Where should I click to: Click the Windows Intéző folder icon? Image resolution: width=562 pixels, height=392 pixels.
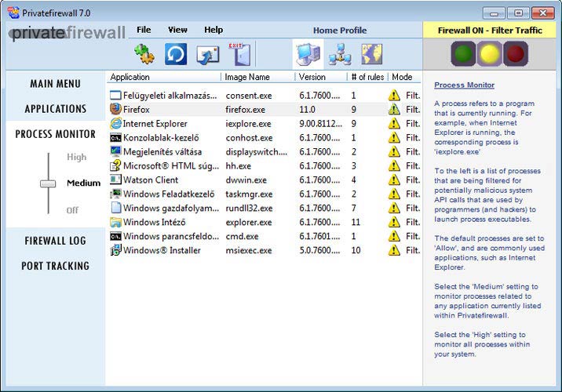(x=115, y=222)
